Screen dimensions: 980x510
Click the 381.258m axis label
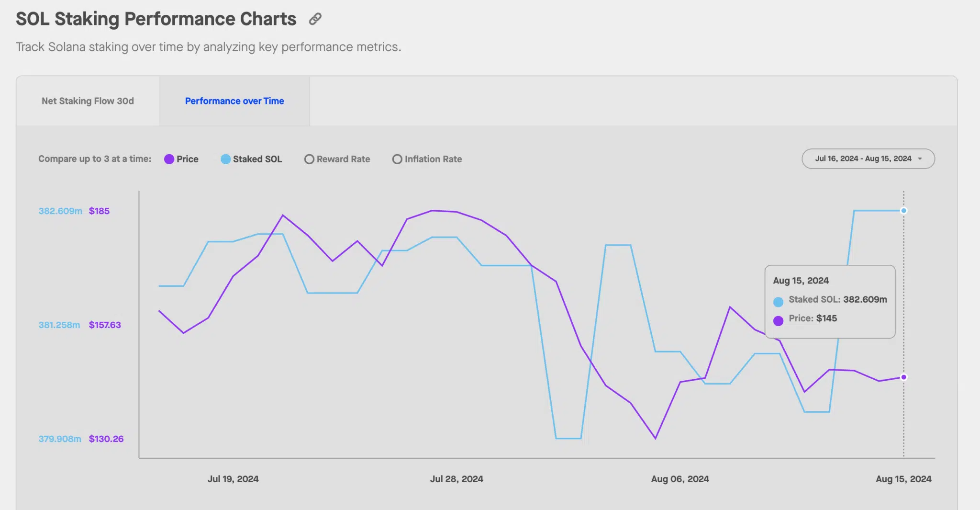coord(59,325)
